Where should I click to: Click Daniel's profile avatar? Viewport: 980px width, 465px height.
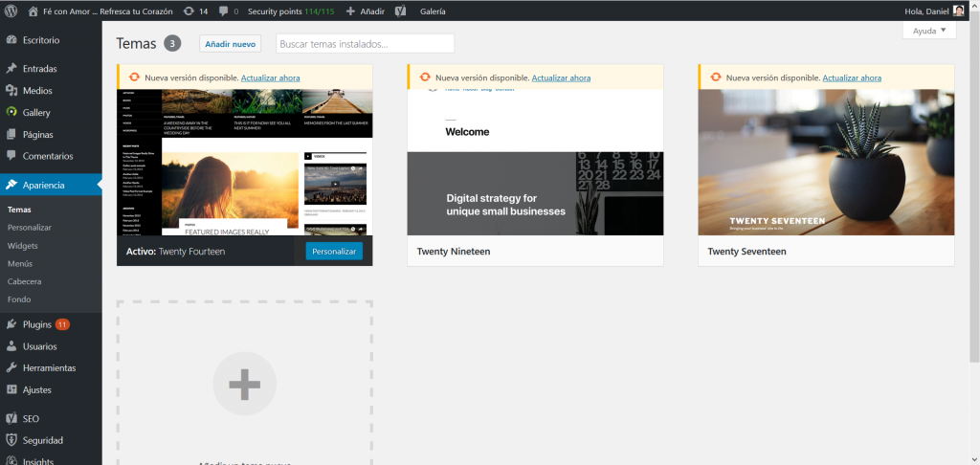point(959,11)
